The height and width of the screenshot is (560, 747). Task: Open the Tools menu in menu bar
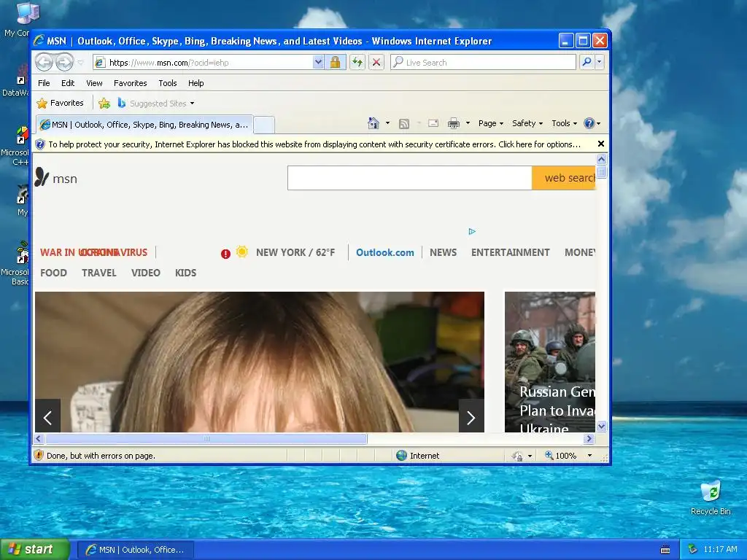168,83
